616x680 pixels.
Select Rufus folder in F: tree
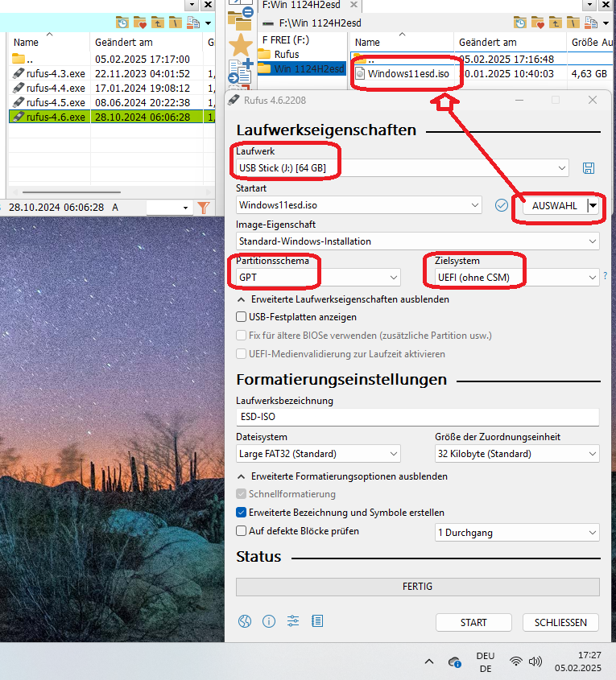(287, 54)
